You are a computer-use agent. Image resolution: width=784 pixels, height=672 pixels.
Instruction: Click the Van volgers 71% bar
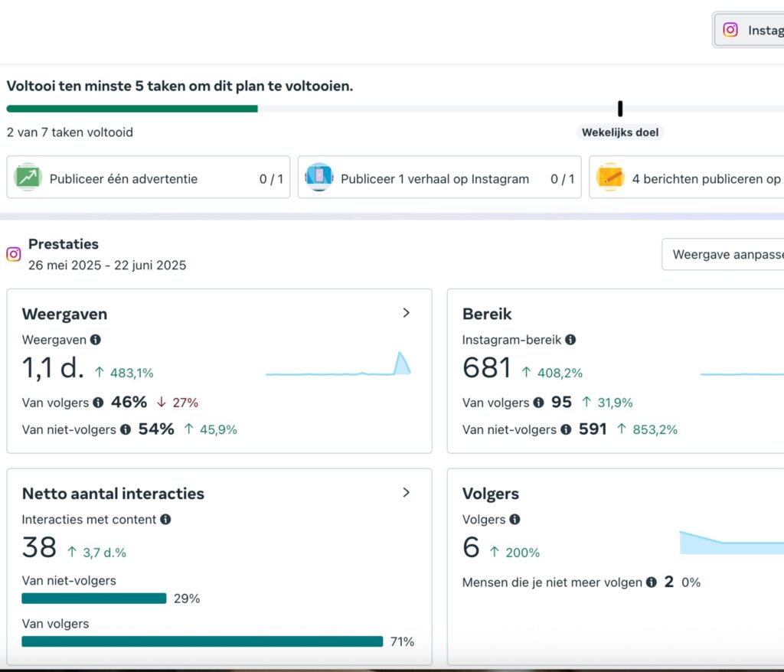(202, 641)
